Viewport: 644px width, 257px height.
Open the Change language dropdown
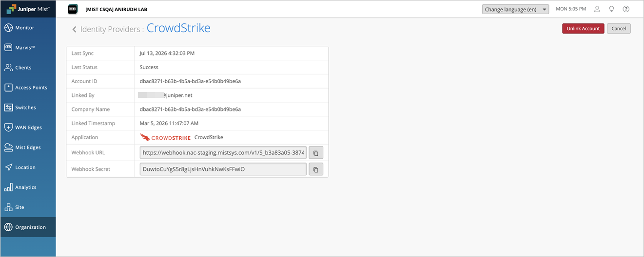click(515, 9)
